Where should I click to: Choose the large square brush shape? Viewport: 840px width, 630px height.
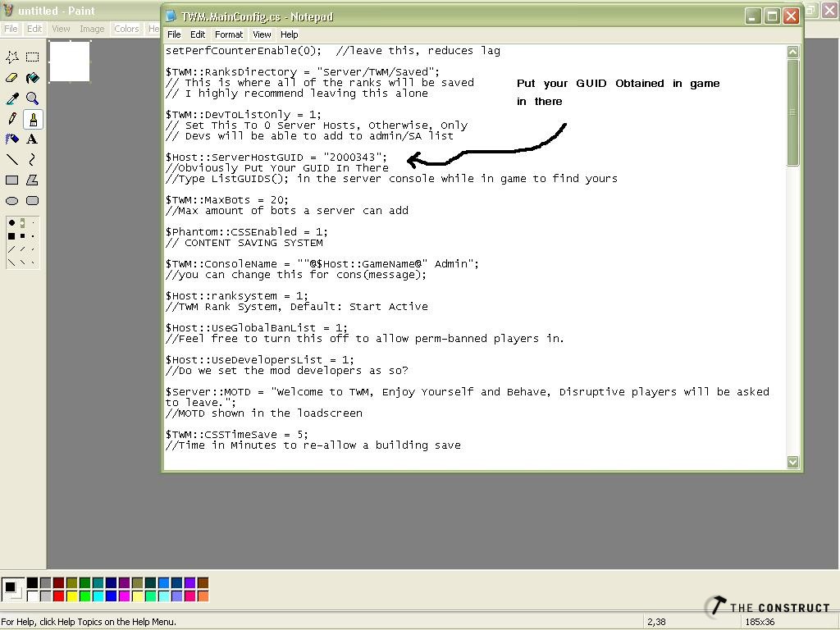(11, 235)
